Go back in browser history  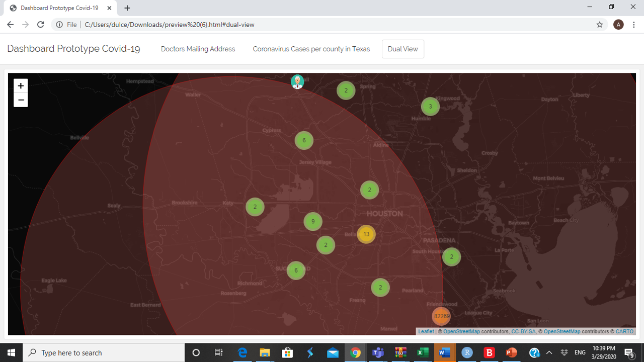tap(10, 25)
